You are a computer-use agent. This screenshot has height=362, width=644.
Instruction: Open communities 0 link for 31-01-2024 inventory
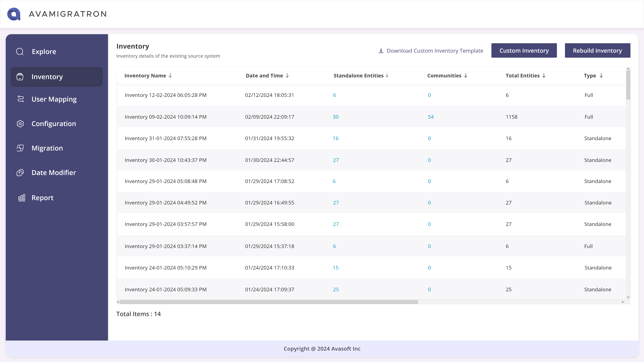[x=429, y=138]
